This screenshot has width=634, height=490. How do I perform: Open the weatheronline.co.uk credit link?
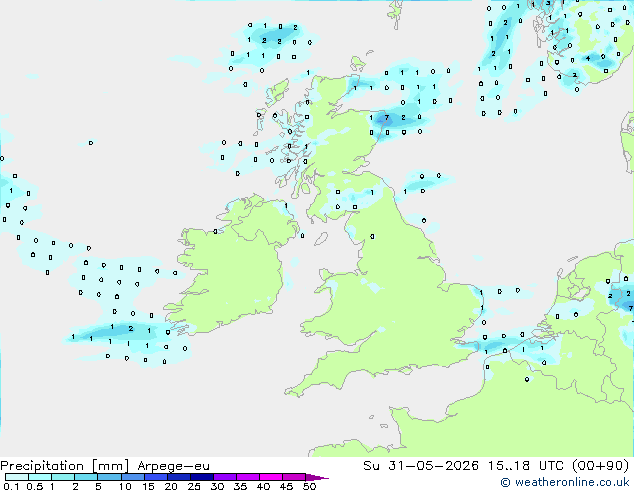pyautogui.click(x=565, y=482)
